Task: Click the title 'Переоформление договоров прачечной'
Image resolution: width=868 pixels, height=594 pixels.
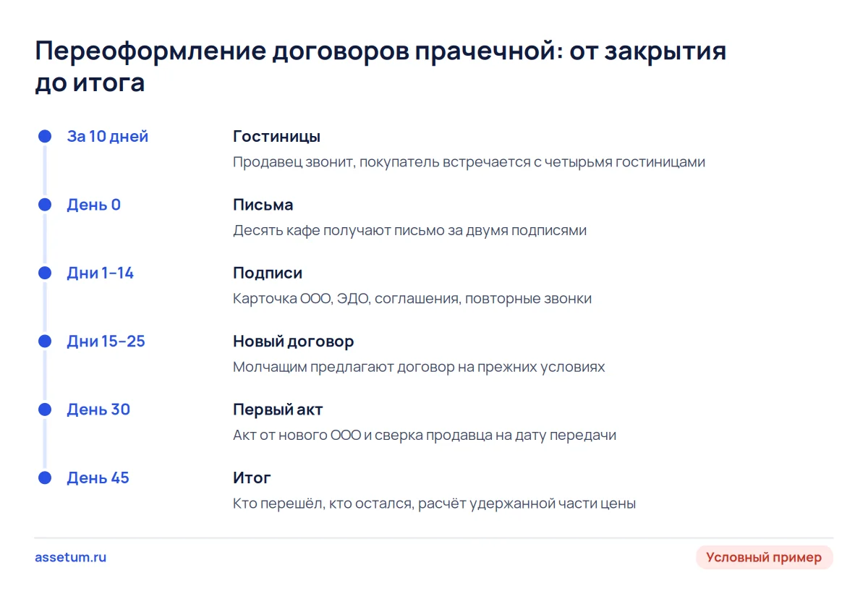Action: (x=380, y=67)
